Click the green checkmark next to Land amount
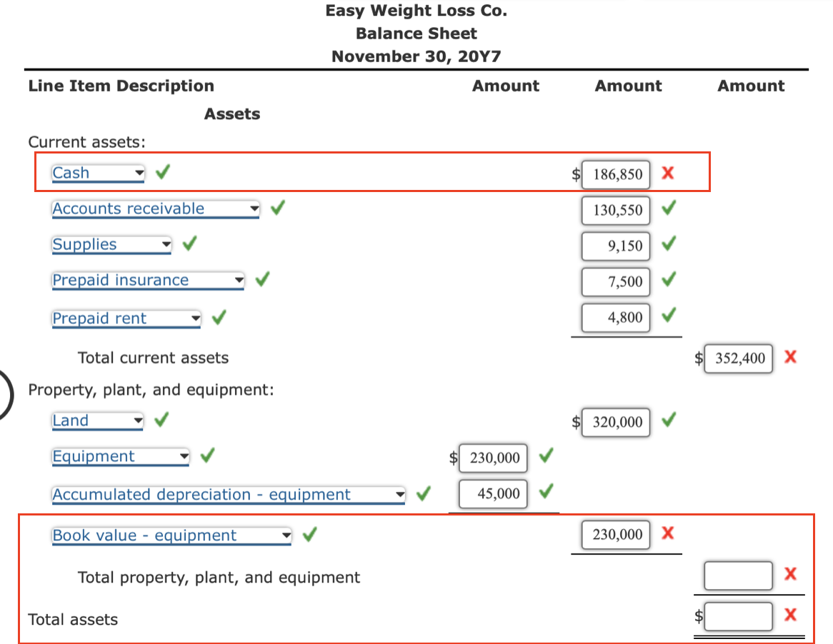 coord(669,421)
